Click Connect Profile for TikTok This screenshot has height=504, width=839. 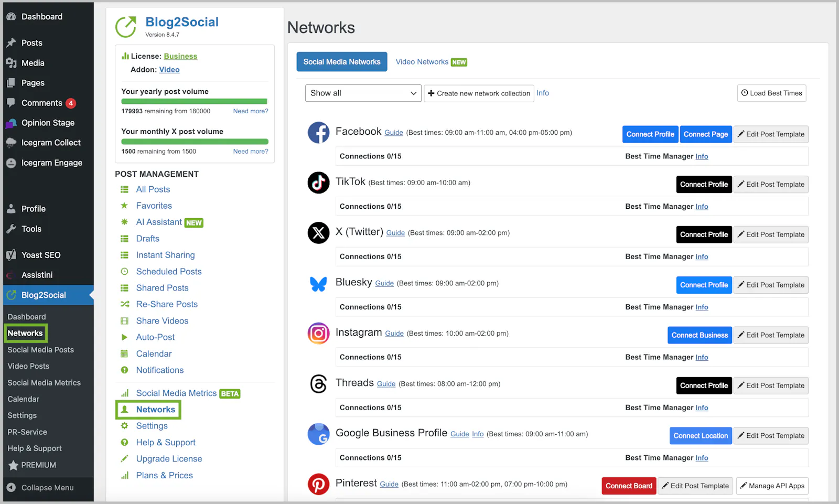pos(704,185)
